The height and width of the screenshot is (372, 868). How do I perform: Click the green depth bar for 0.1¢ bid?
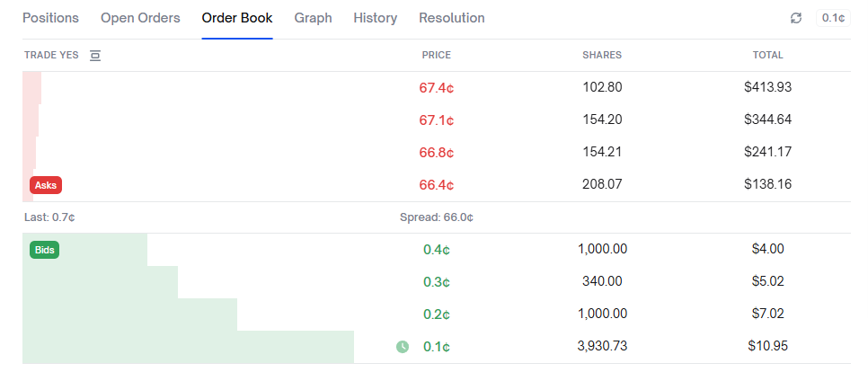[x=188, y=347]
